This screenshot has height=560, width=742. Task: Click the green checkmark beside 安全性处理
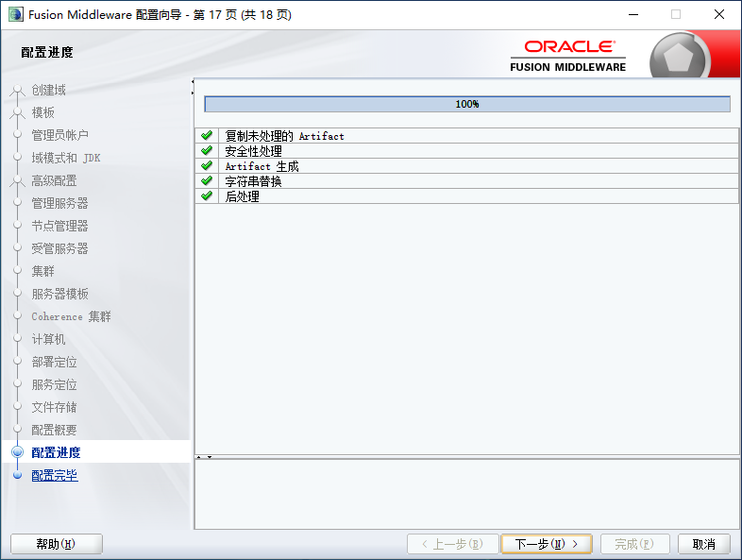pyautogui.click(x=207, y=151)
